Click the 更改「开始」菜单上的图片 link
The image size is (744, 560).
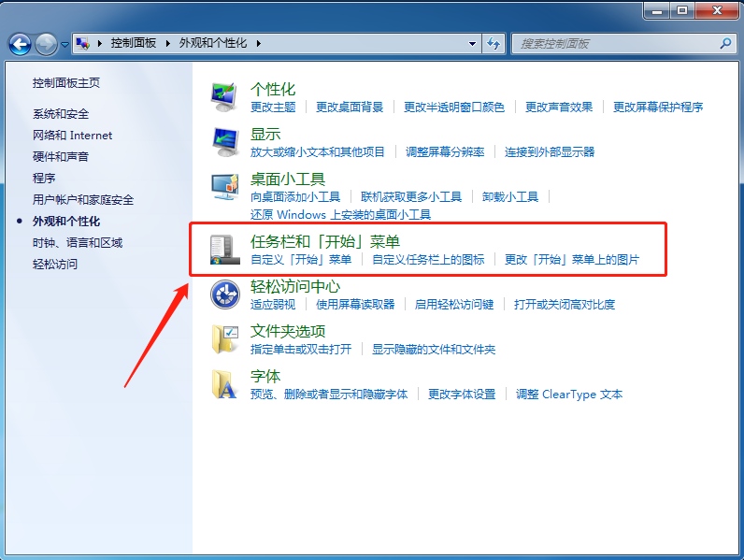pos(572,260)
